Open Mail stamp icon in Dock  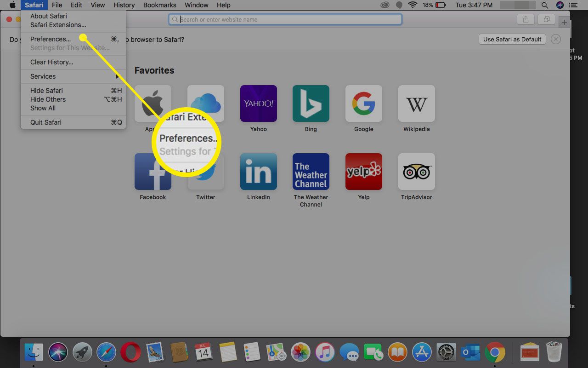click(155, 352)
